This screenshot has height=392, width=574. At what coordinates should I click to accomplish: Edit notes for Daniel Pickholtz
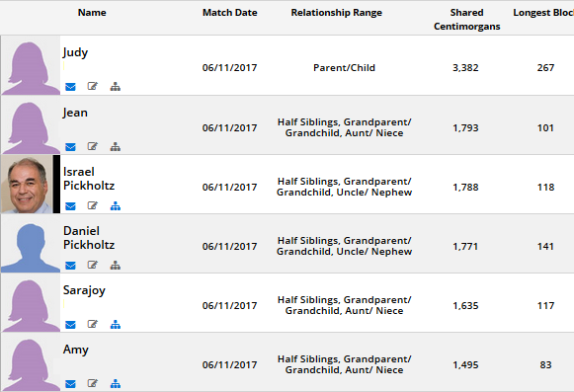pos(93,265)
